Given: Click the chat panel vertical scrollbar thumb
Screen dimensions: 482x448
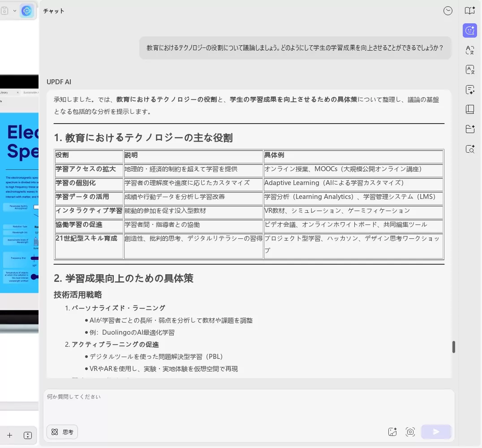Looking at the screenshot, I should (454, 347).
